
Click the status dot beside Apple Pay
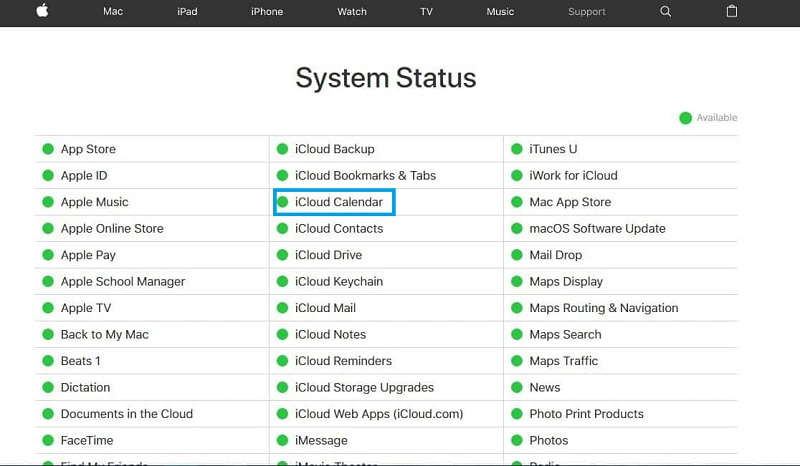[48, 255]
